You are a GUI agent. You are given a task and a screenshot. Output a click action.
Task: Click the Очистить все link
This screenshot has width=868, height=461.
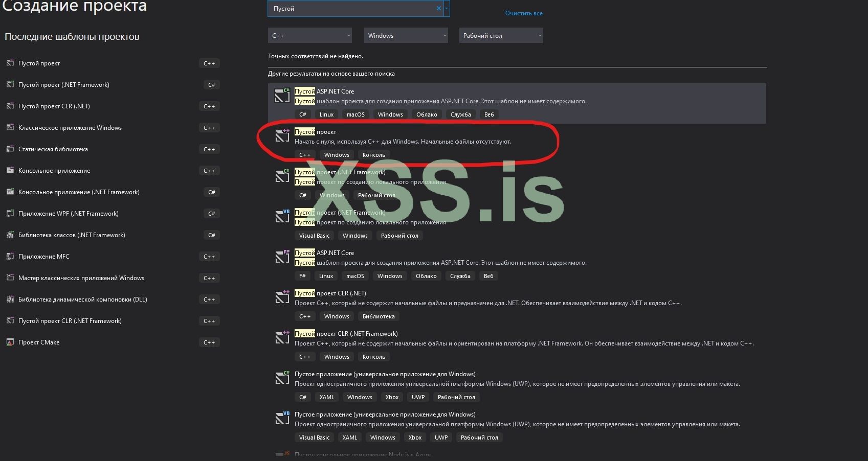524,13
